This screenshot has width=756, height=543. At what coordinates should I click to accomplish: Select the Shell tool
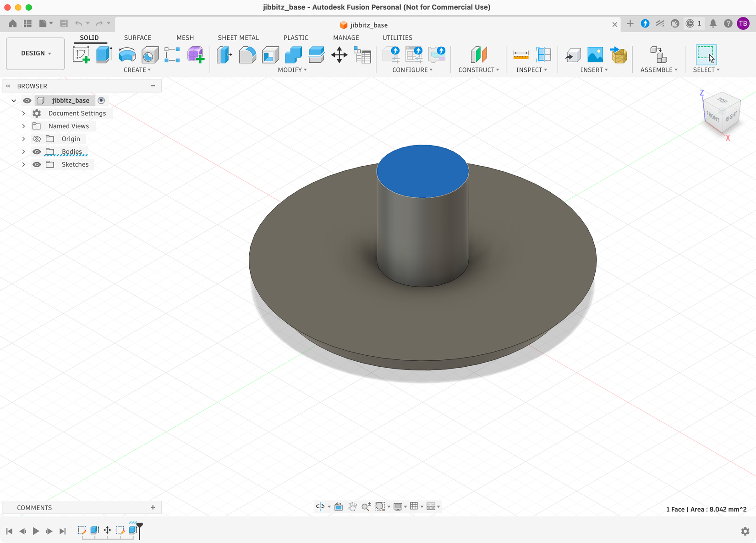click(270, 55)
